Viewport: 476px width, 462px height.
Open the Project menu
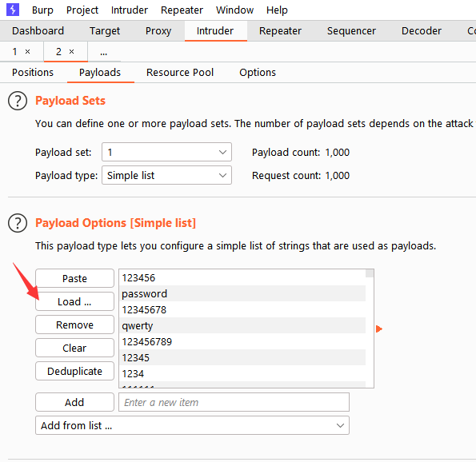tap(82, 10)
